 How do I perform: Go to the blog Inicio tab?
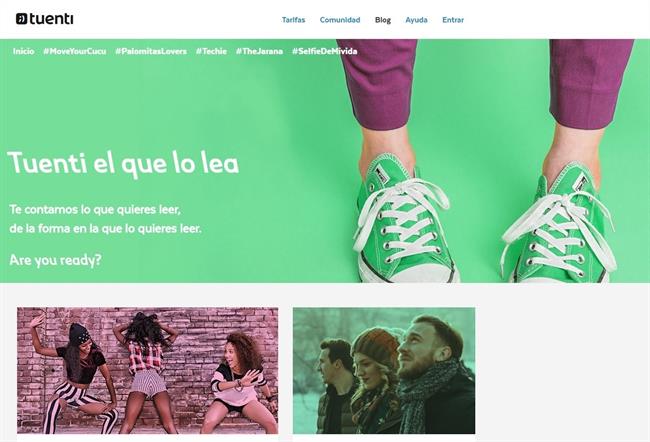click(x=23, y=51)
